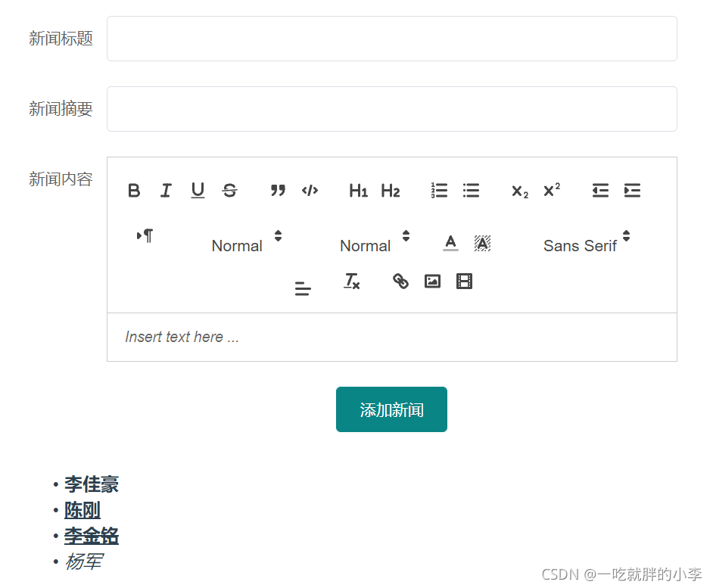Viewport: 713px width, 588px height.
Task: Apply Heading 2 style
Action: (390, 191)
